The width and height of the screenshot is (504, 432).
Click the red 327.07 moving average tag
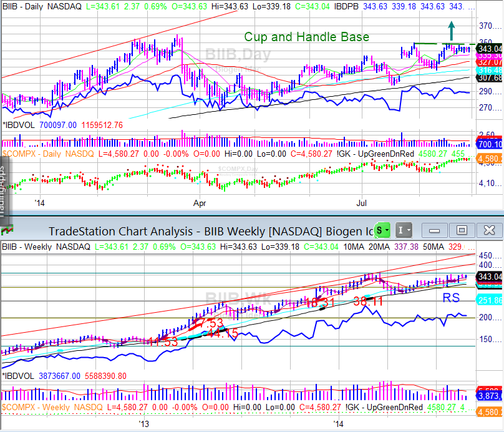pos(489,62)
